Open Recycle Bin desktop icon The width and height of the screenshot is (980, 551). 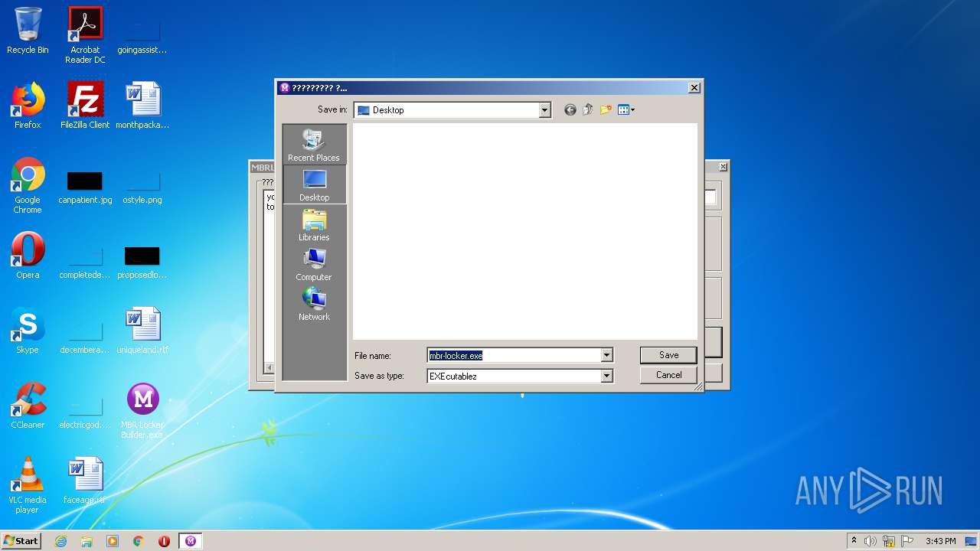click(x=28, y=31)
